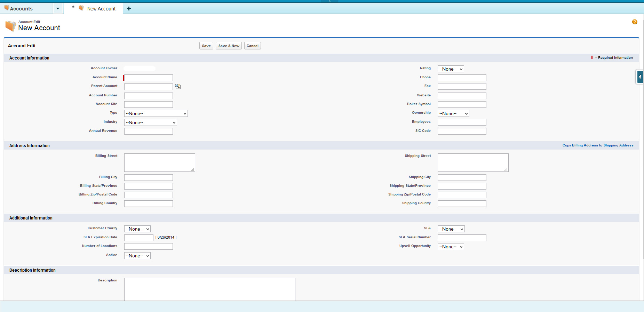Expand the collapsed sidebar arrow handle
This screenshot has height=312, width=644.
[x=639, y=77]
